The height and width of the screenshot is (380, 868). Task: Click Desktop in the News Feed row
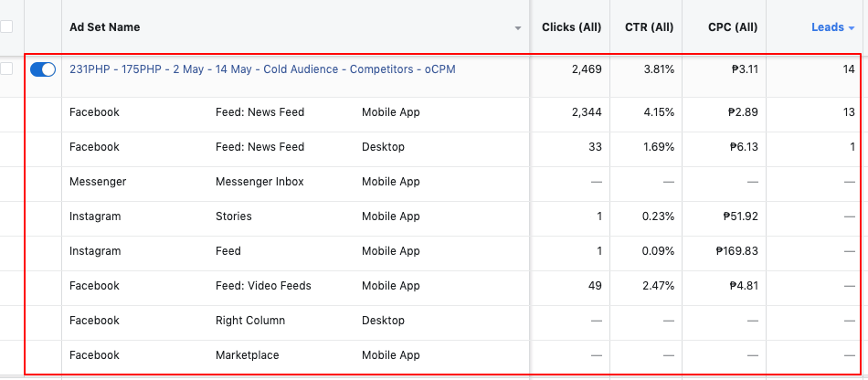click(x=383, y=147)
